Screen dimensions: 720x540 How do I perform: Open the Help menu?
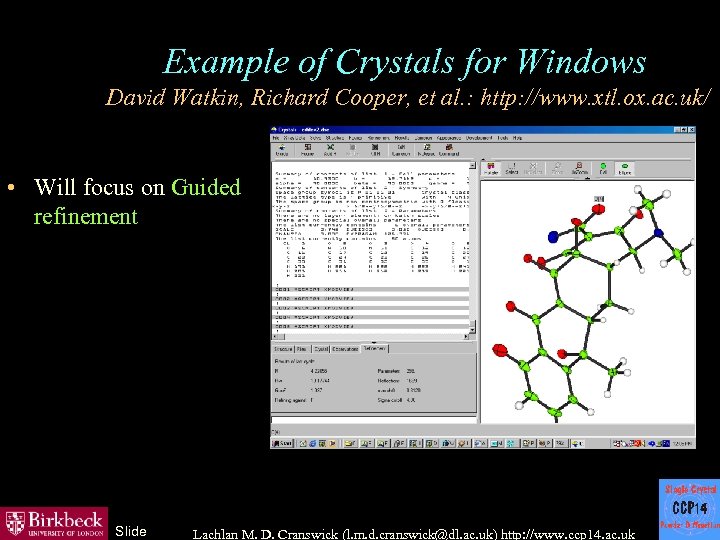pyautogui.click(x=518, y=138)
